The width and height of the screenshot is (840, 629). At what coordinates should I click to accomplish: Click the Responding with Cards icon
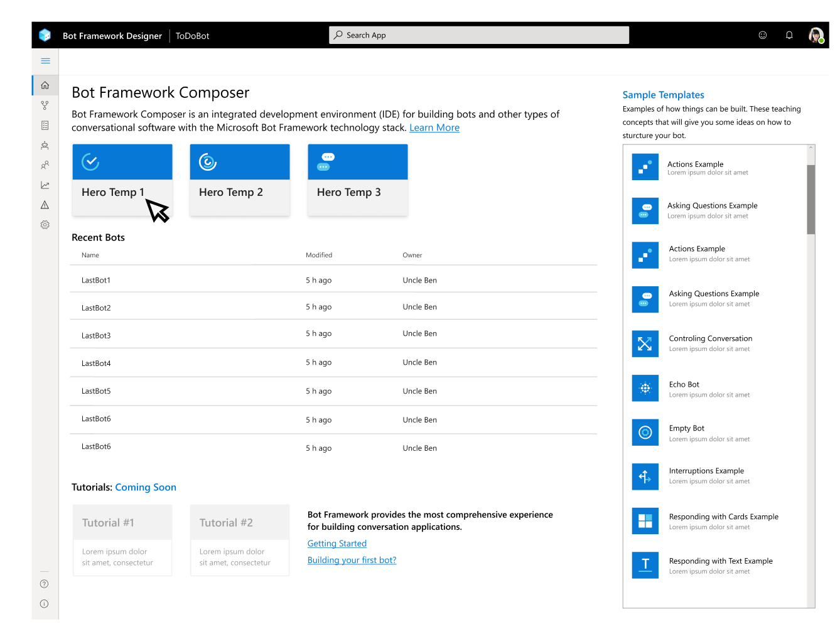click(x=645, y=521)
